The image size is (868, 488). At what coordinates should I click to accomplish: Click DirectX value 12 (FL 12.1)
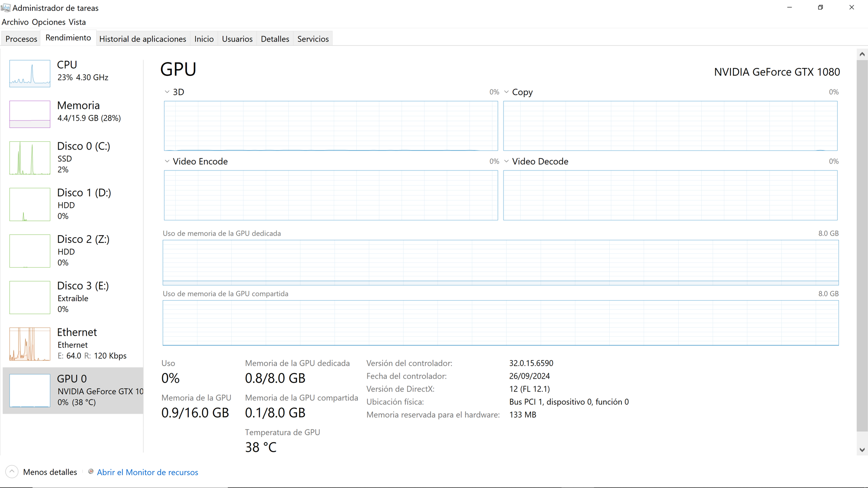[529, 389]
